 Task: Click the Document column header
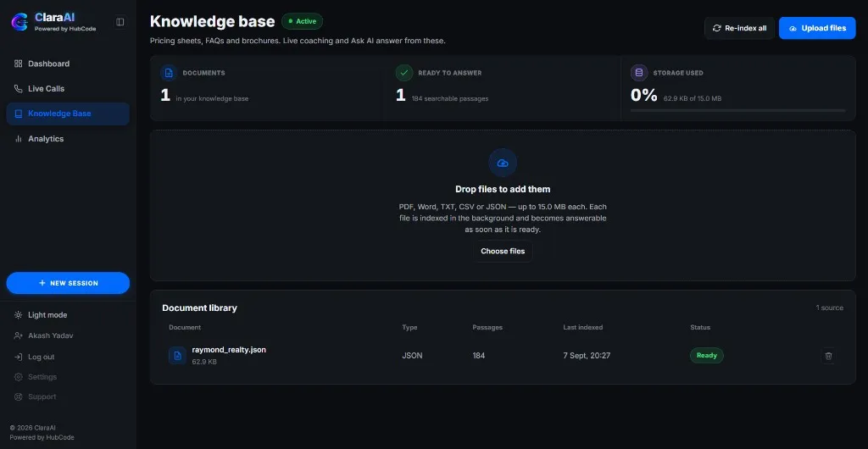tap(185, 327)
